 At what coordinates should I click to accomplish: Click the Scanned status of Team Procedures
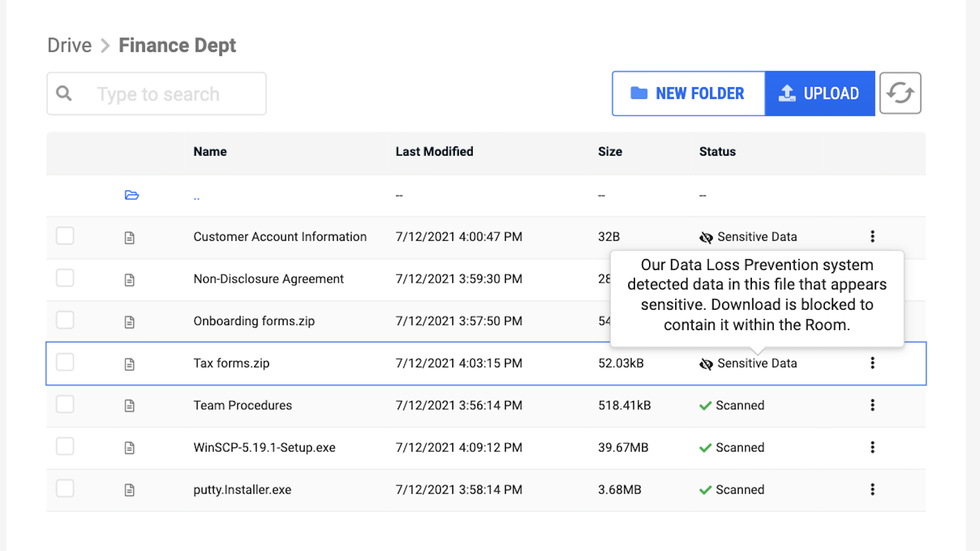point(740,406)
